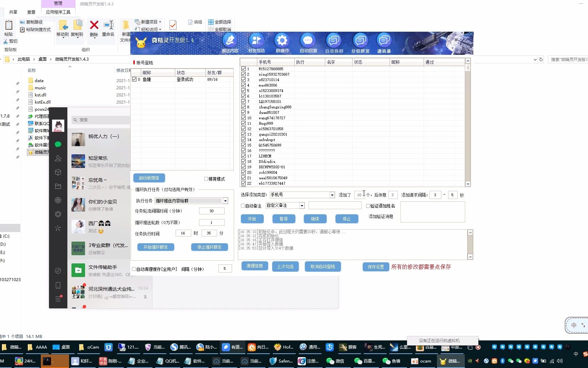Click 清理信息 button

point(255,266)
